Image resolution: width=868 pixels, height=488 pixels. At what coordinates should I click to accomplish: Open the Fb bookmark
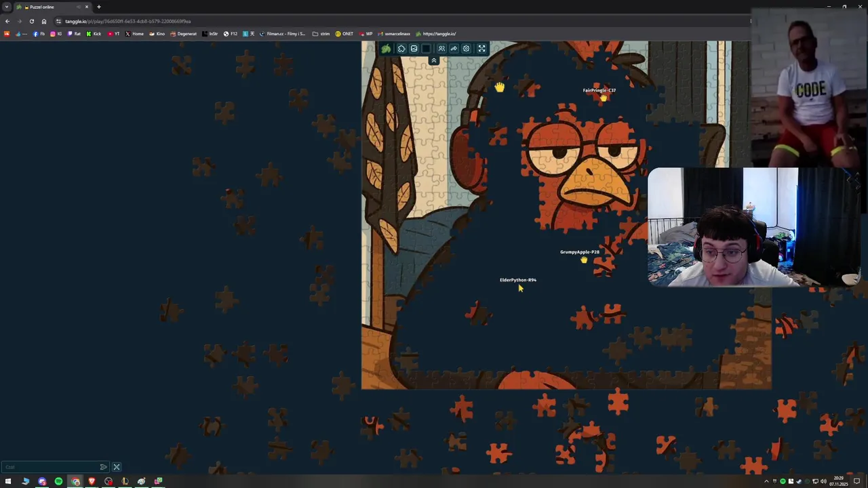click(x=39, y=34)
